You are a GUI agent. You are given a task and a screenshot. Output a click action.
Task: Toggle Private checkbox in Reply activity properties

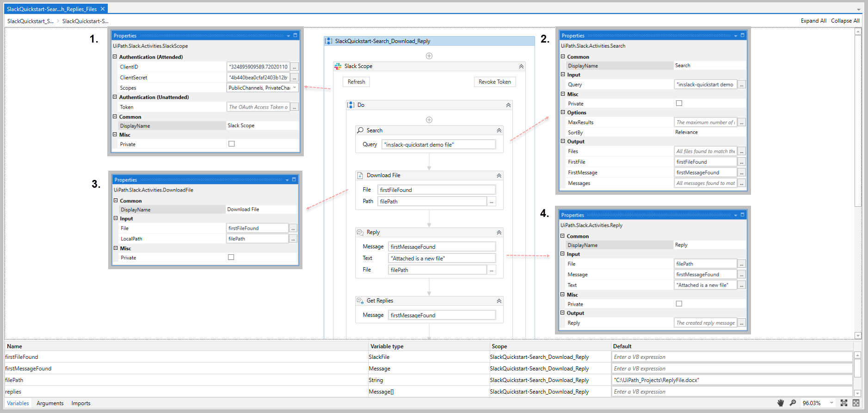tap(679, 304)
